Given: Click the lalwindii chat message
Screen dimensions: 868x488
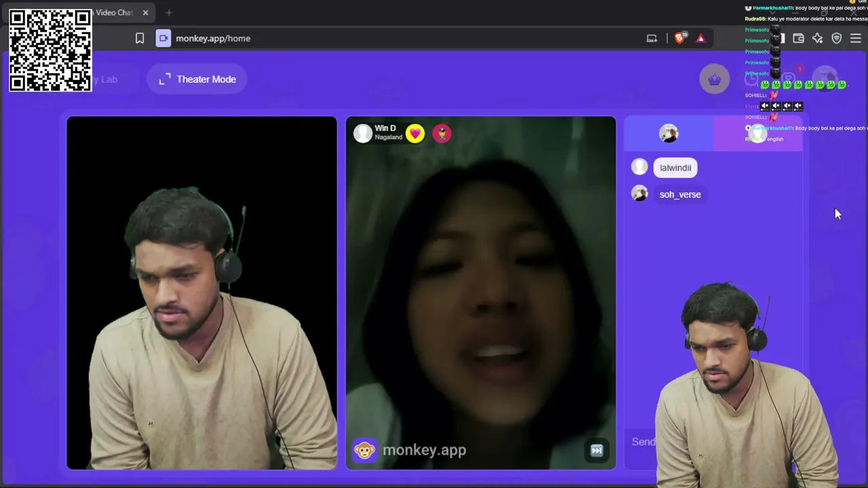Looking at the screenshot, I should coord(675,168).
